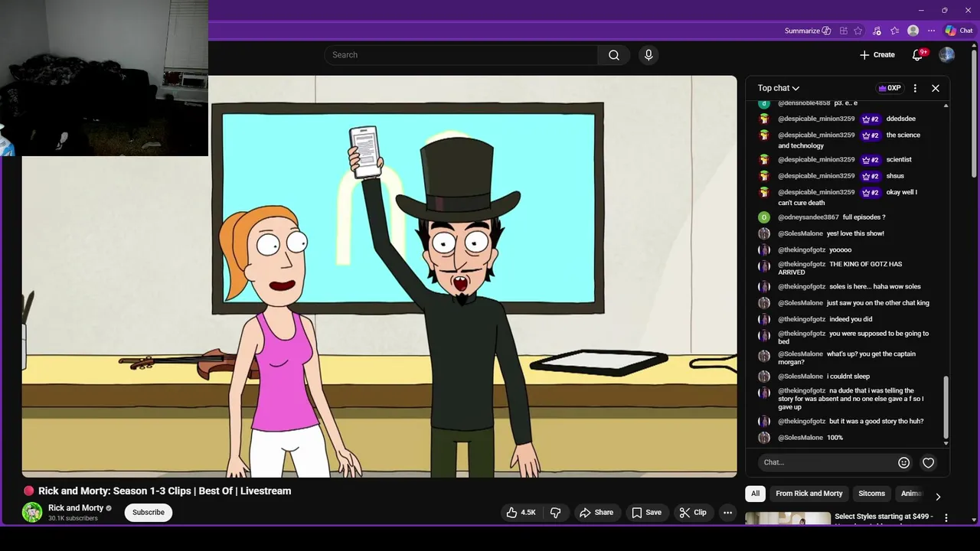This screenshot has height=551, width=980.
Task: Click the live chat scrollbar thumb
Action: (946, 407)
